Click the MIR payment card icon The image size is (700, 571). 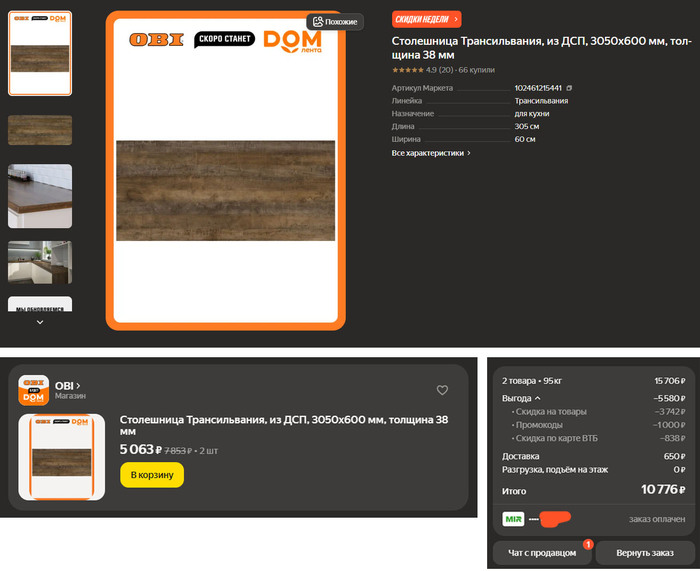[513, 519]
